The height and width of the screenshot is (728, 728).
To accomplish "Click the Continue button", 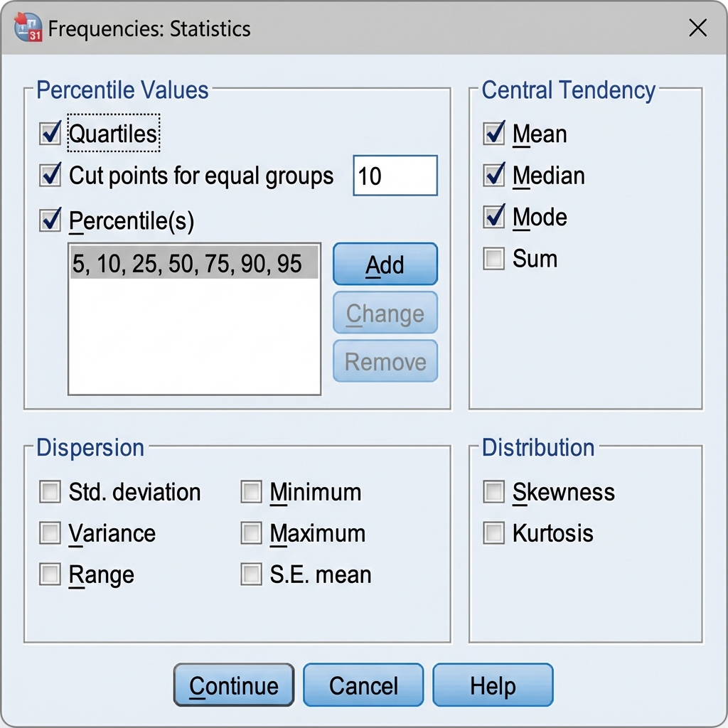I will [x=233, y=685].
